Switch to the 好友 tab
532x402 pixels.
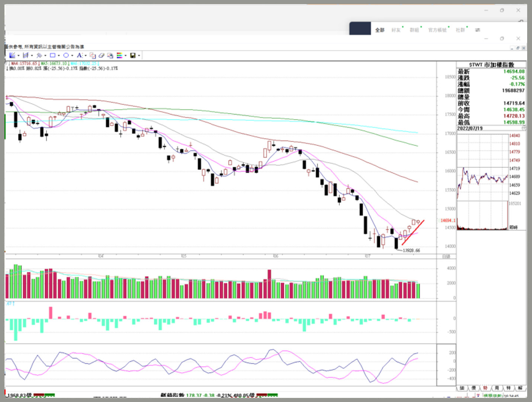(x=396, y=30)
